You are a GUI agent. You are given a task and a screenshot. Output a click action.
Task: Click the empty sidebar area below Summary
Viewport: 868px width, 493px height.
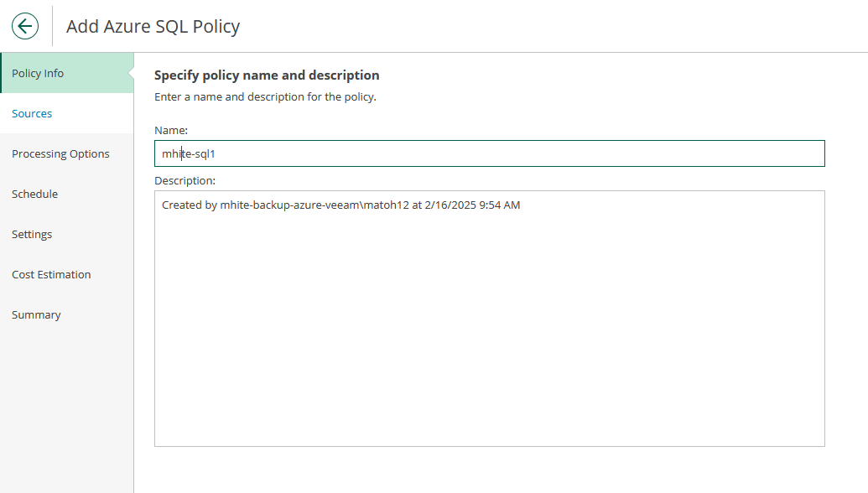(66, 402)
